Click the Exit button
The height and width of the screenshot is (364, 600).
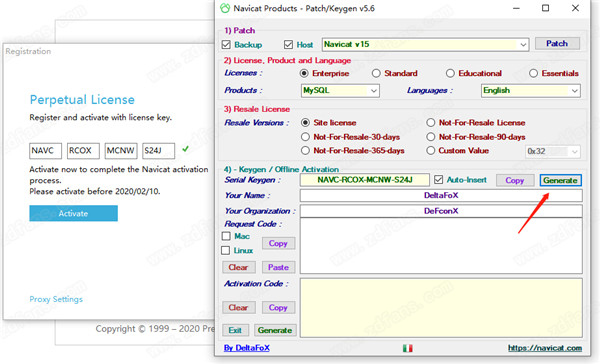[x=235, y=330]
